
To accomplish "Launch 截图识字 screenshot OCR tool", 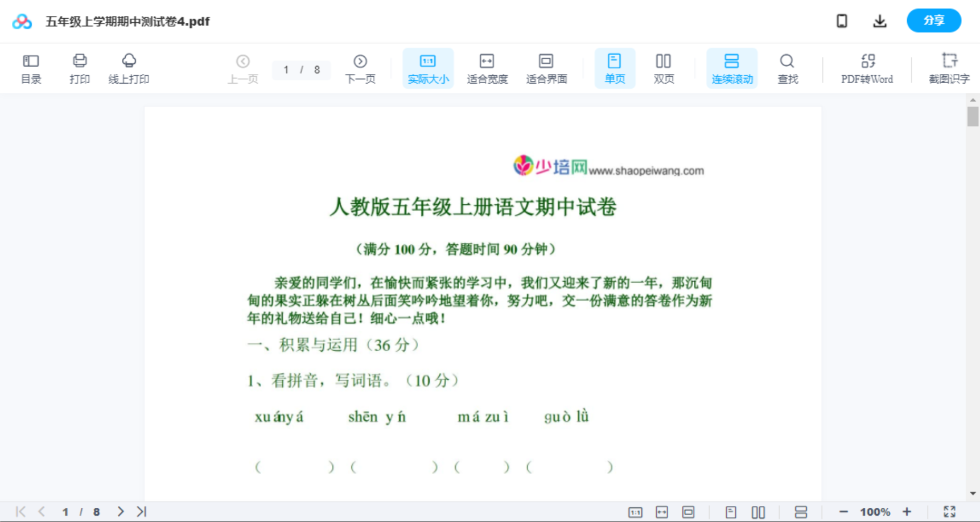I will point(949,68).
